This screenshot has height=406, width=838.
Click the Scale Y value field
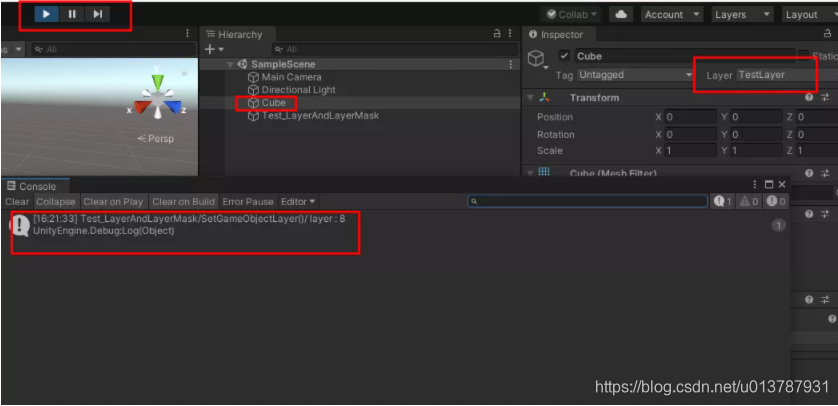[756, 151]
